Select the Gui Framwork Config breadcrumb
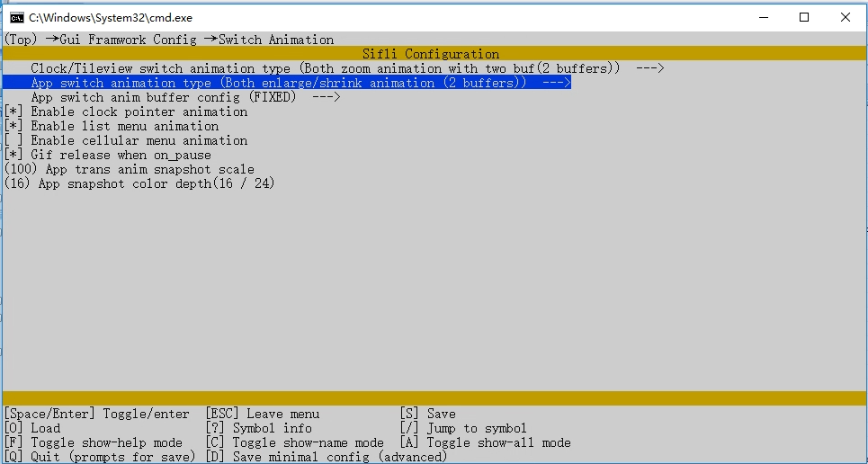Viewport: 868px width, 464px height. coord(128,40)
